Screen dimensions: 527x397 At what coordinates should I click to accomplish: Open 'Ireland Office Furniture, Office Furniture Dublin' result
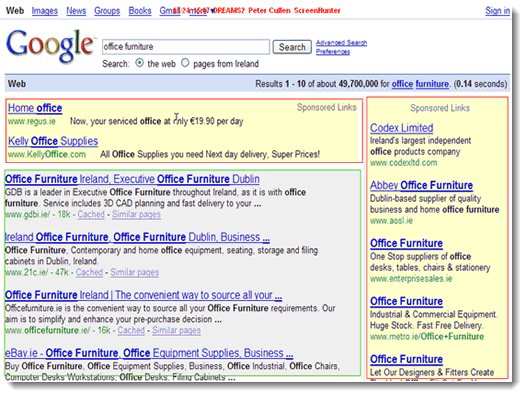pos(137,237)
